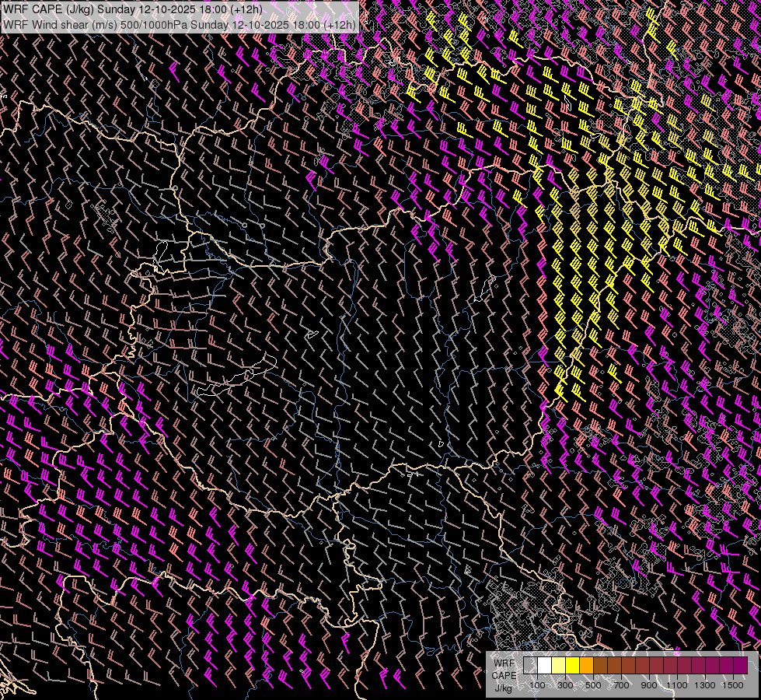Click the 300 value under the legend
Viewport: 761px width, 700px height.
coord(565,685)
